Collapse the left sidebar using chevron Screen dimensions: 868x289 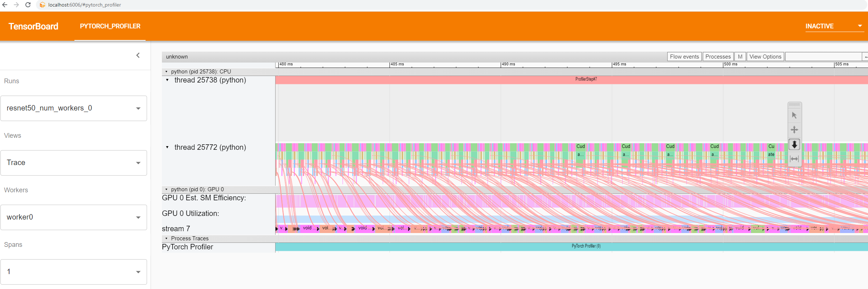pos(138,55)
